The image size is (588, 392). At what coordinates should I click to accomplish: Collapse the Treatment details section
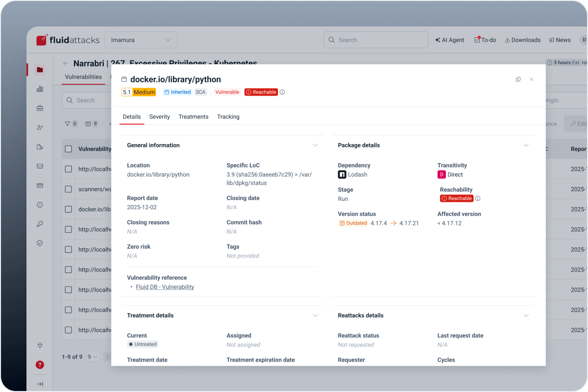(316, 316)
